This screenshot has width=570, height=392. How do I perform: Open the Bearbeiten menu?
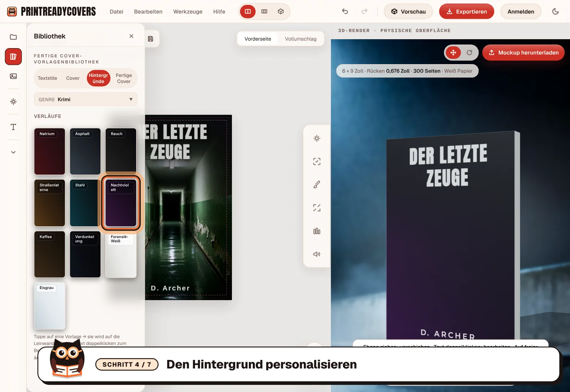tap(148, 11)
